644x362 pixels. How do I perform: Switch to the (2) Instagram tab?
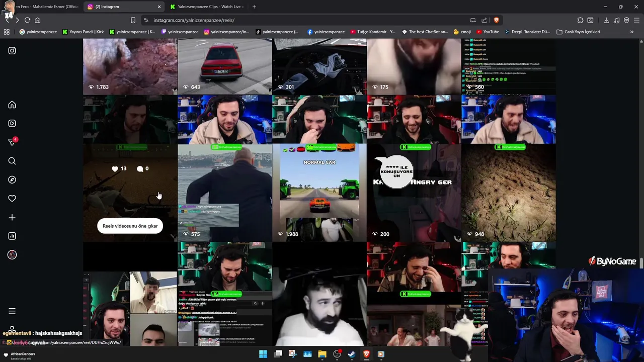(x=124, y=7)
